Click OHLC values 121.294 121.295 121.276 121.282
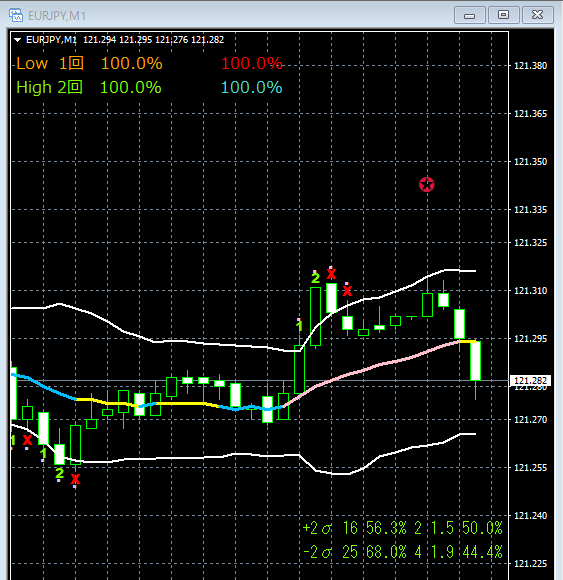This screenshot has height=580, width=563. 154,40
